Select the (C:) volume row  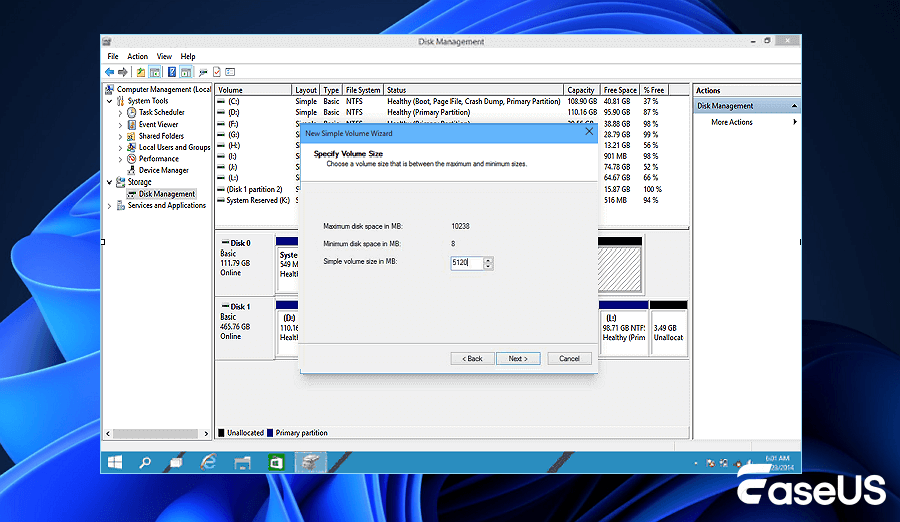(451, 101)
